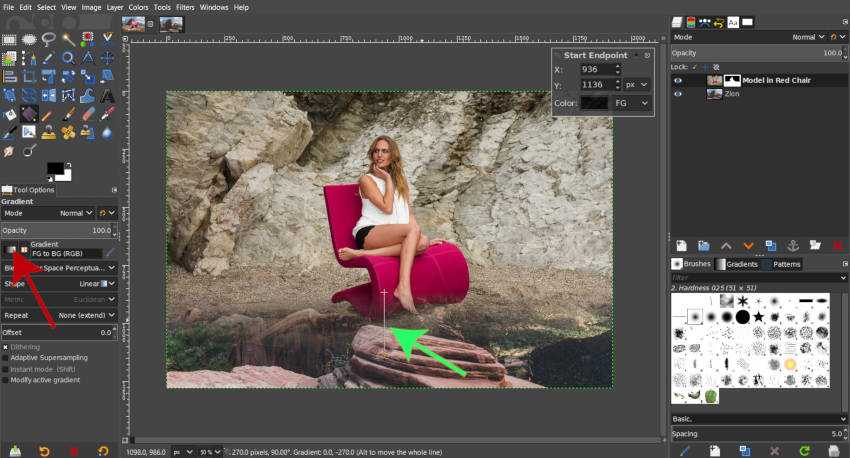Viewport: 850px width, 458px height.
Task: Select the Ellipse Select tool
Action: [29, 39]
